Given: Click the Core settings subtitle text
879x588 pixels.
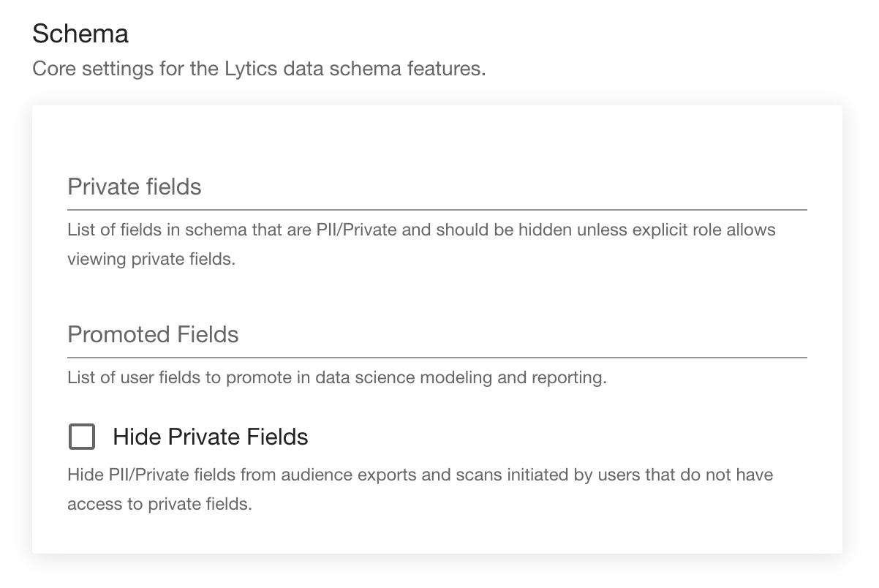Looking at the screenshot, I should coord(259,70).
